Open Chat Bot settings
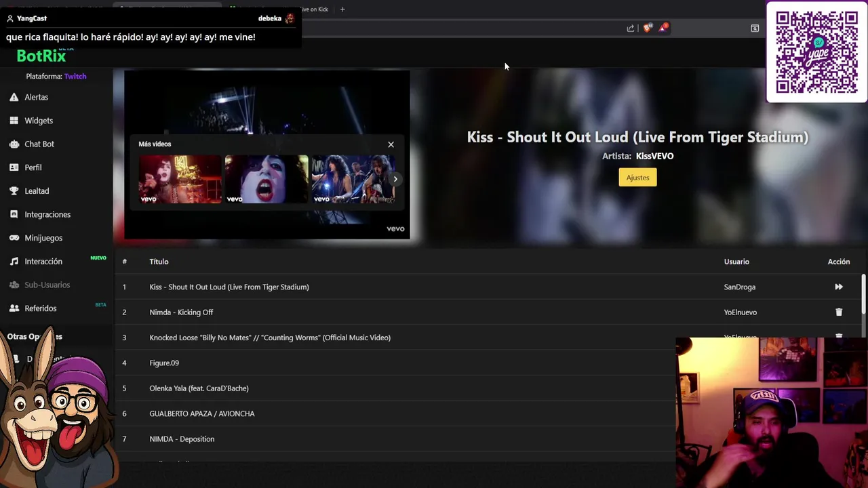This screenshot has height=488, width=868. pyautogui.click(x=39, y=144)
